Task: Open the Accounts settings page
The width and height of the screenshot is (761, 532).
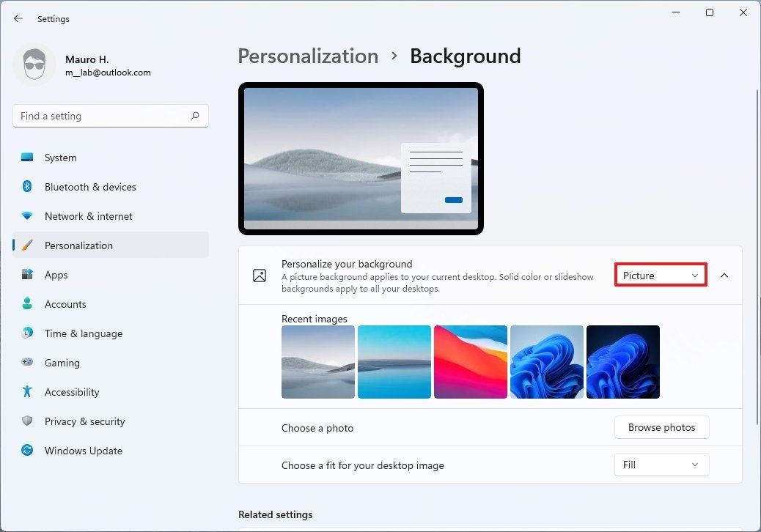Action: (65, 304)
